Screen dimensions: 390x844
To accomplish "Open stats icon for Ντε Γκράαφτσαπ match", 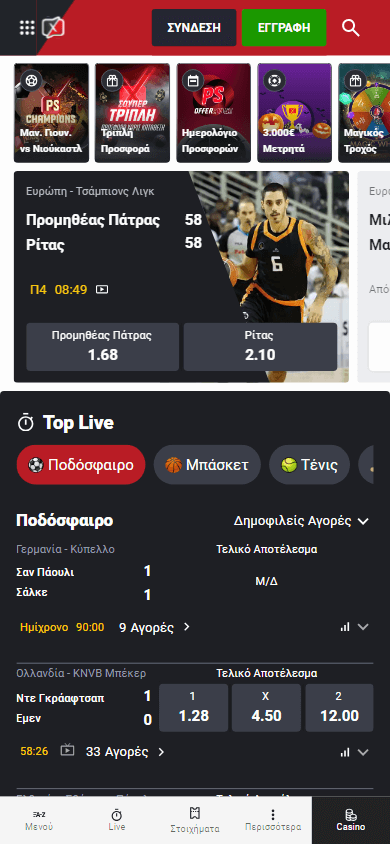I will point(345,752).
